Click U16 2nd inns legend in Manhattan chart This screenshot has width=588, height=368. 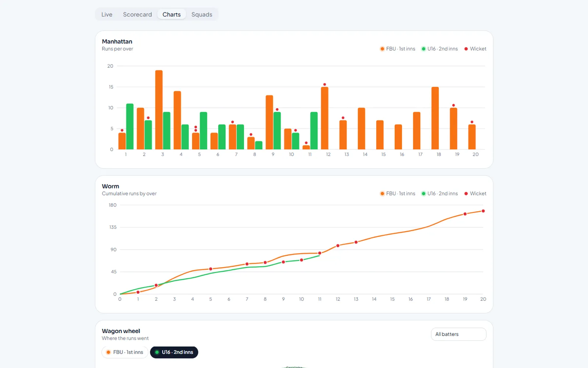(x=440, y=49)
